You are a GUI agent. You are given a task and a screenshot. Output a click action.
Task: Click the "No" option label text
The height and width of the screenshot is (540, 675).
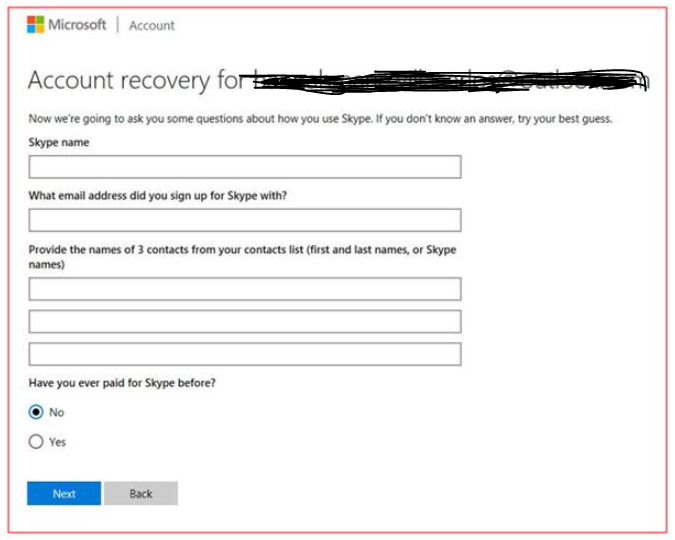pos(56,413)
